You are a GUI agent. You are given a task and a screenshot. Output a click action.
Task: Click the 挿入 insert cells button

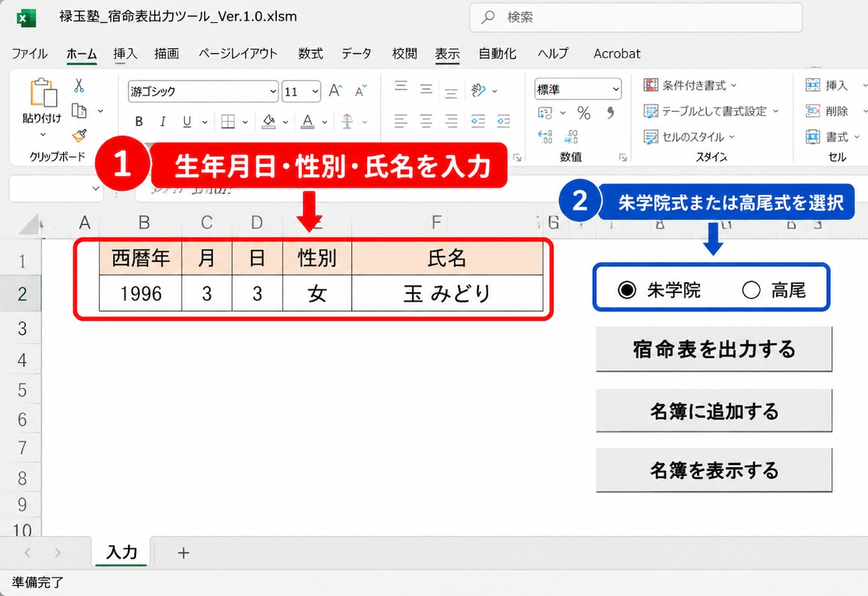tap(837, 85)
